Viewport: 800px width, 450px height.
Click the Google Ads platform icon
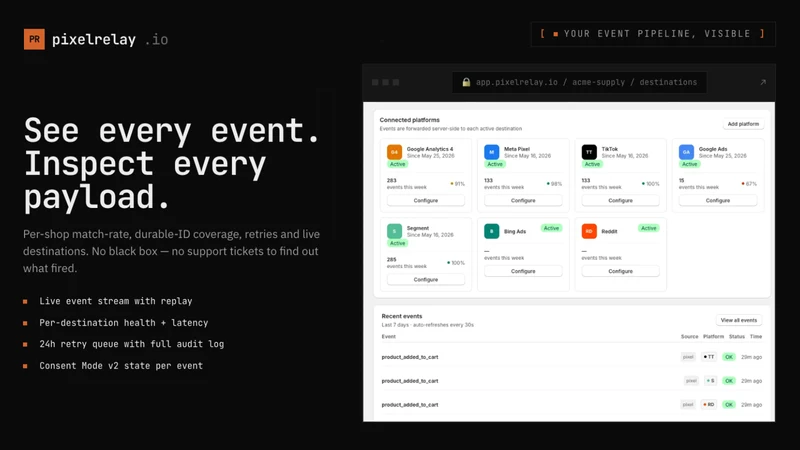pos(686,152)
